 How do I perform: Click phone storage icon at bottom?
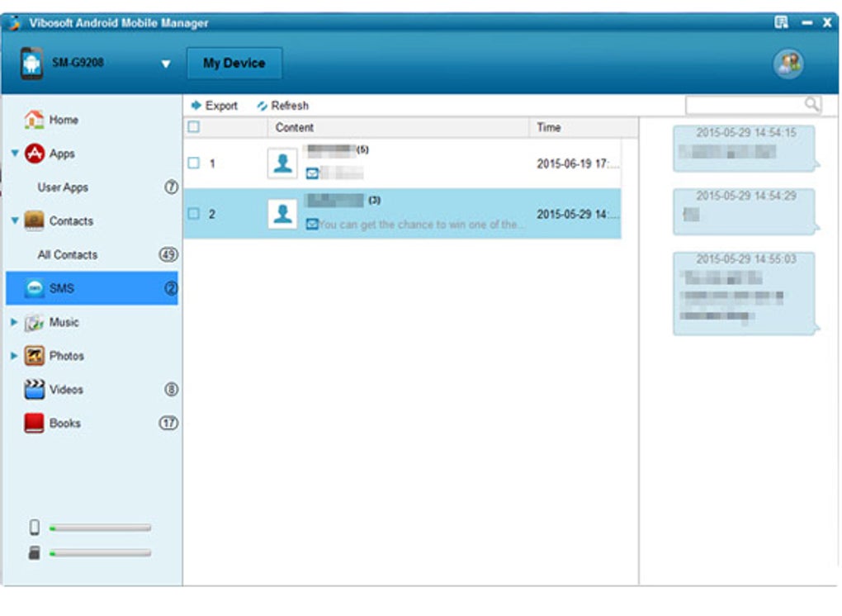(x=35, y=528)
